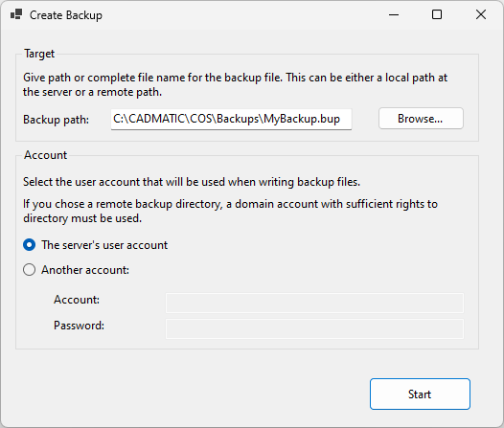Click the Backup path text field
Image resolution: width=504 pixels, height=428 pixels.
click(231, 119)
